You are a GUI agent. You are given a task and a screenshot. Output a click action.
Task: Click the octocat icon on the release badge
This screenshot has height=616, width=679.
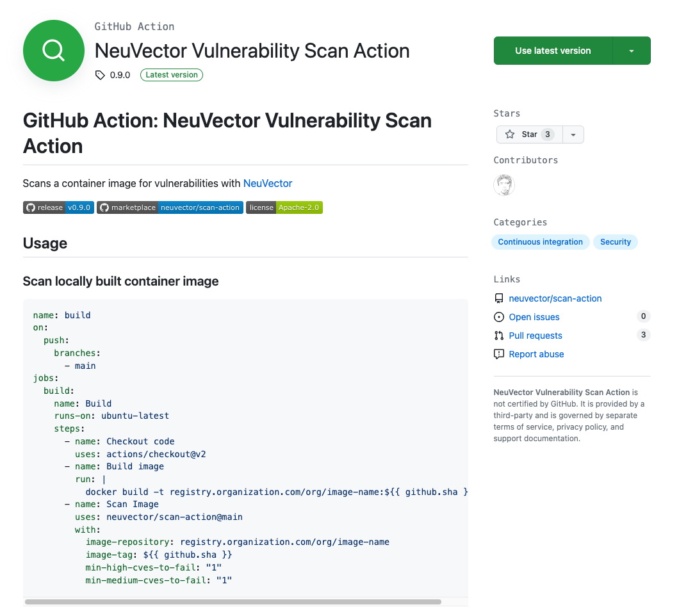pos(30,207)
